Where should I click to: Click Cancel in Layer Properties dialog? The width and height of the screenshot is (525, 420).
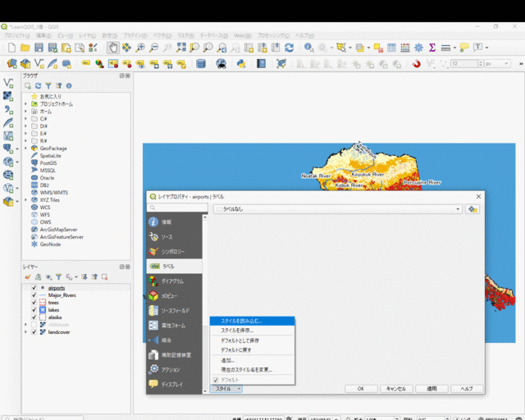[396, 389]
